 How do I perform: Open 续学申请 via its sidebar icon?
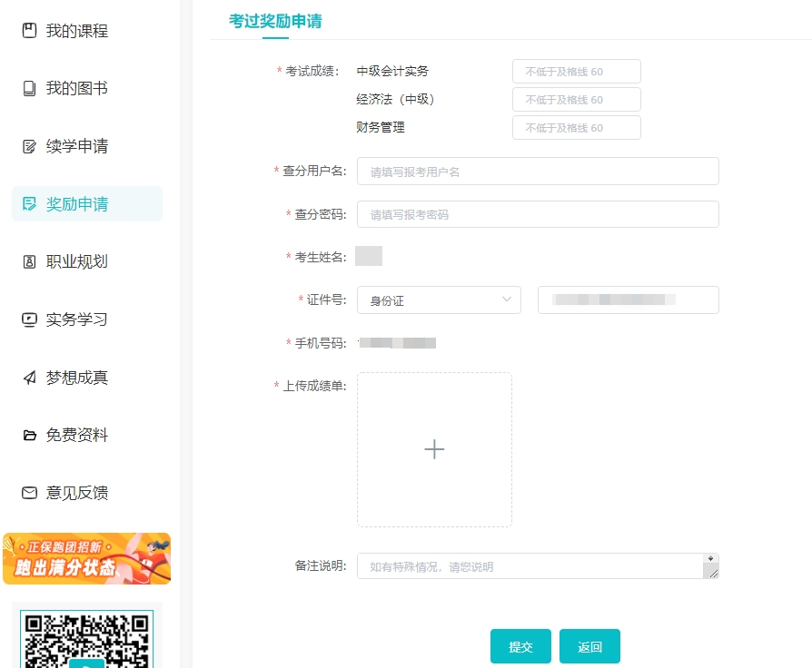(x=27, y=146)
